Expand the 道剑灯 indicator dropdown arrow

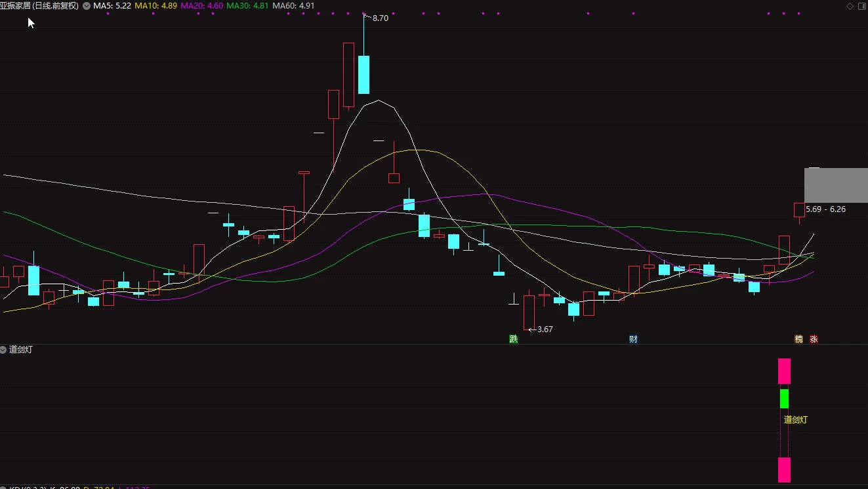click(x=4, y=349)
